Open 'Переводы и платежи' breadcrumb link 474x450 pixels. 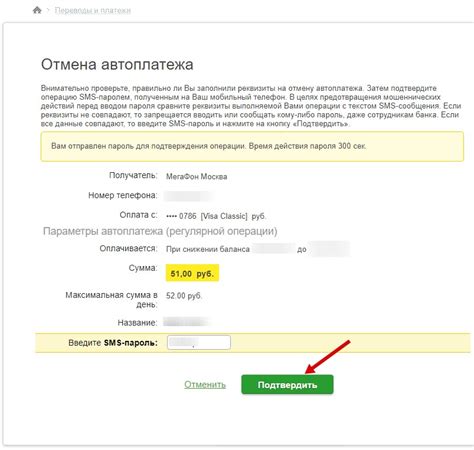coord(93,11)
